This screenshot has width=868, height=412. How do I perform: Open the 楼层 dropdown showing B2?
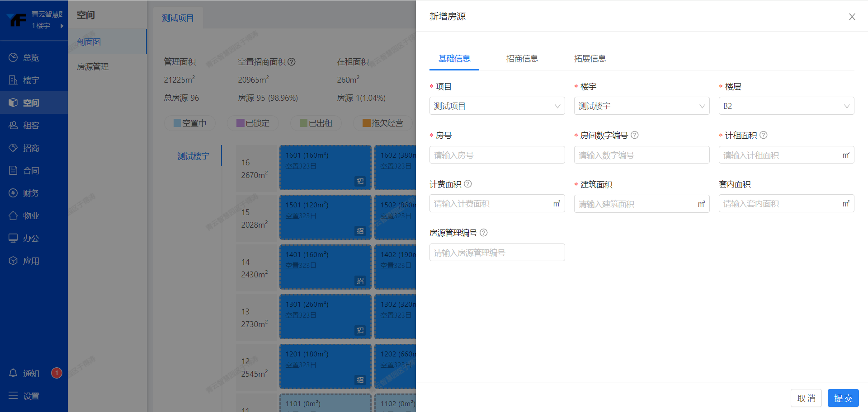pyautogui.click(x=786, y=106)
